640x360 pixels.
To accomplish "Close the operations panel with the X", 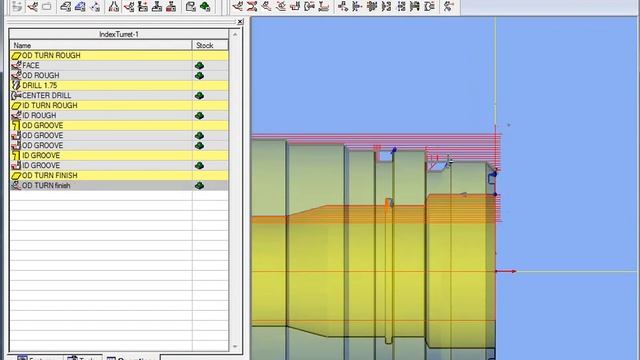I will pos(240,22).
